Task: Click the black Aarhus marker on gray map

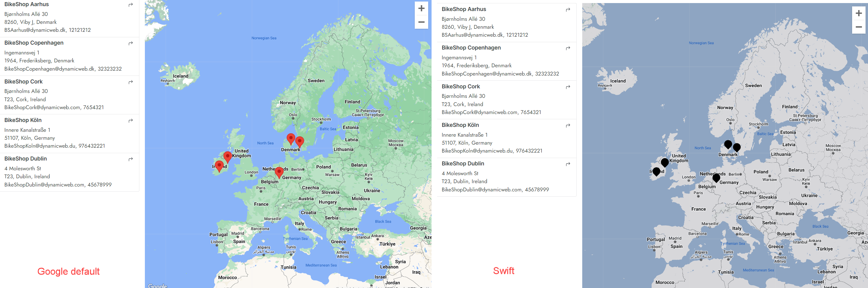Action: [728, 144]
